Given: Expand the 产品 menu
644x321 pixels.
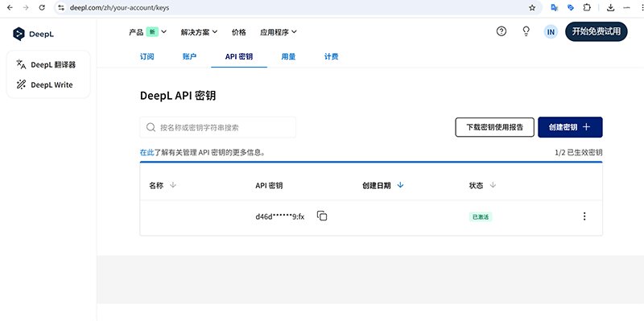Looking at the screenshot, I should [148, 32].
